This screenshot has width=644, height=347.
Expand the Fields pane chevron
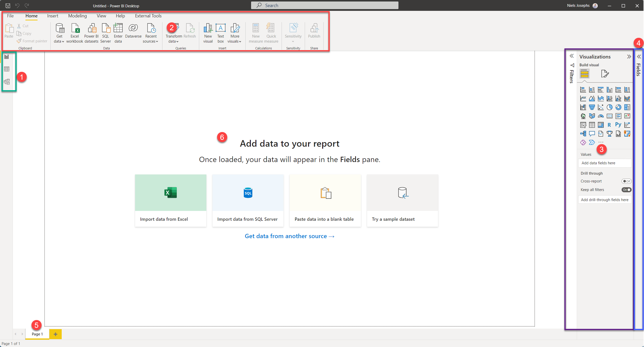(x=639, y=57)
